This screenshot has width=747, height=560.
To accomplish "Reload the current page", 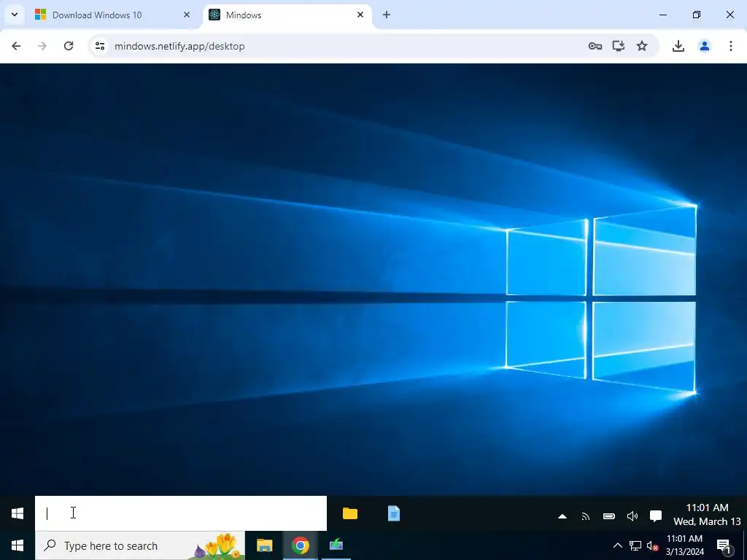I will pyautogui.click(x=69, y=46).
